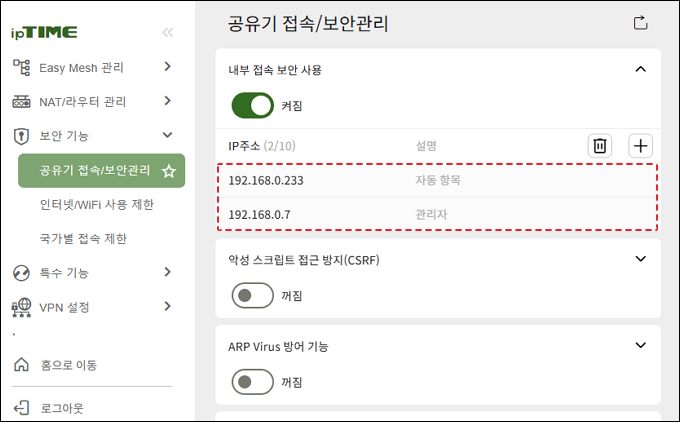Collapse the 내부 접속 보안 사용 section

pos(641,69)
